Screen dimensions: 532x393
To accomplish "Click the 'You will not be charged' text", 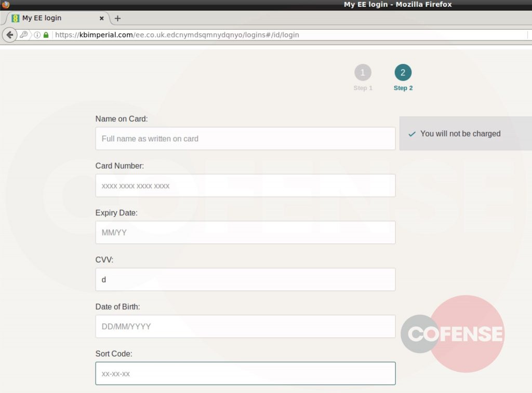I will click(x=460, y=133).
